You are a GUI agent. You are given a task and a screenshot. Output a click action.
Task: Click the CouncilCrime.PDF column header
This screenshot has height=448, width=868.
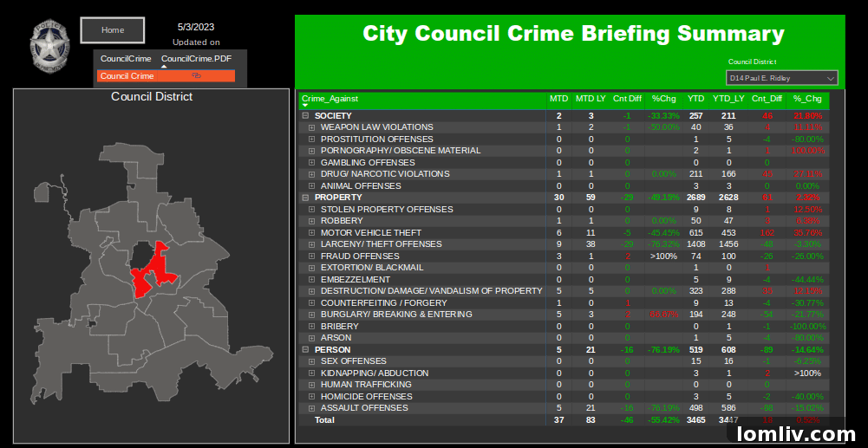click(x=196, y=59)
